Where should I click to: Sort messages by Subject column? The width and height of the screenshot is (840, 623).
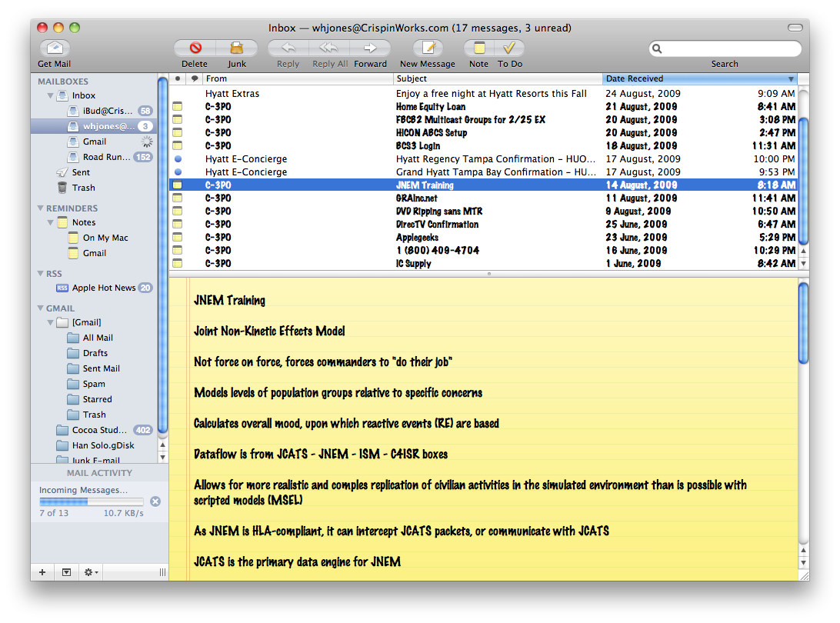498,78
